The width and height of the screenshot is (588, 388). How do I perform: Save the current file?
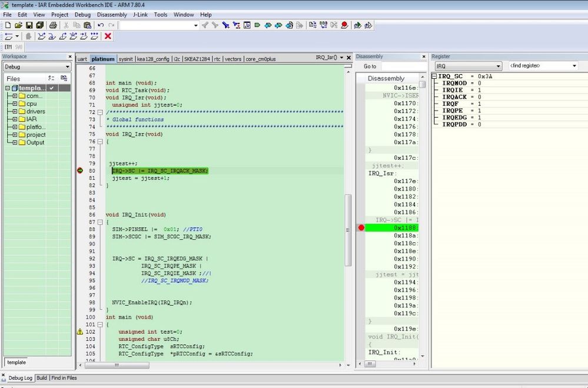(29, 25)
